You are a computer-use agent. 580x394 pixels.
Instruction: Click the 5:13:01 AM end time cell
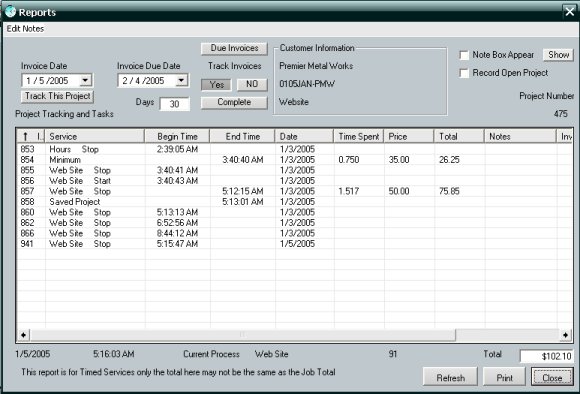[x=243, y=202]
